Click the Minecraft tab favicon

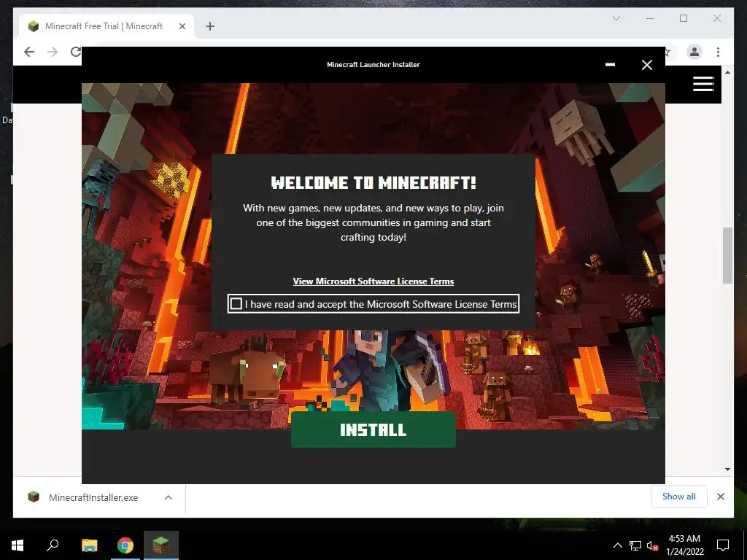click(x=34, y=26)
